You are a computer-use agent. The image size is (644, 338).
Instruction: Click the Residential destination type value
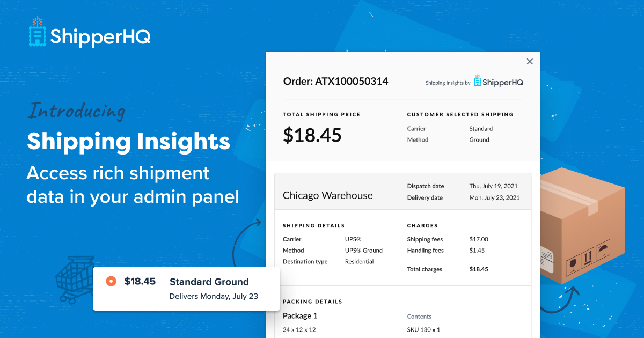pyautogui.click(x=360, y=262)
